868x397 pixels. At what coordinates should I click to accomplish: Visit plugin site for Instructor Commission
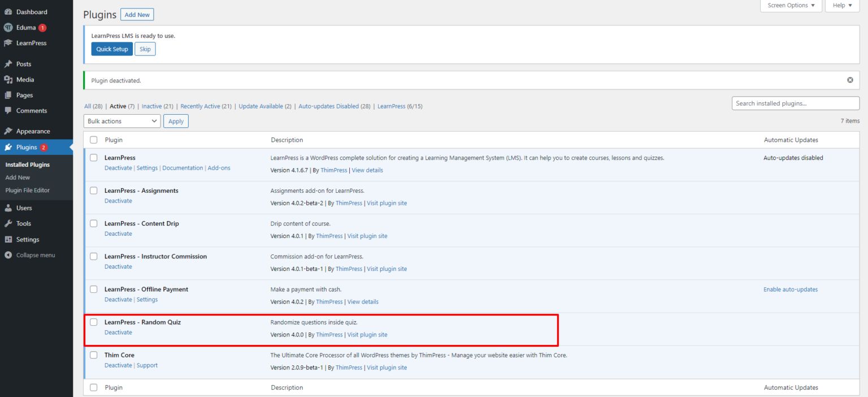(387, 269)
